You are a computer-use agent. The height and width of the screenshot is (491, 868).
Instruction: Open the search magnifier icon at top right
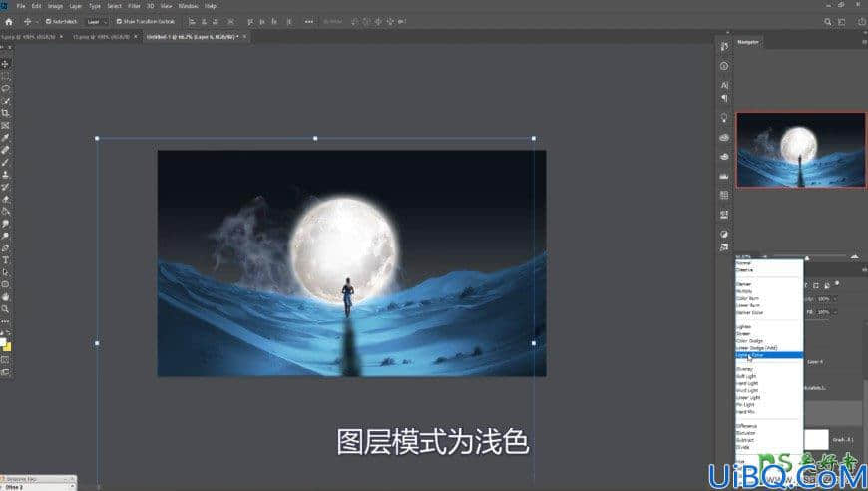click(827, 22)
